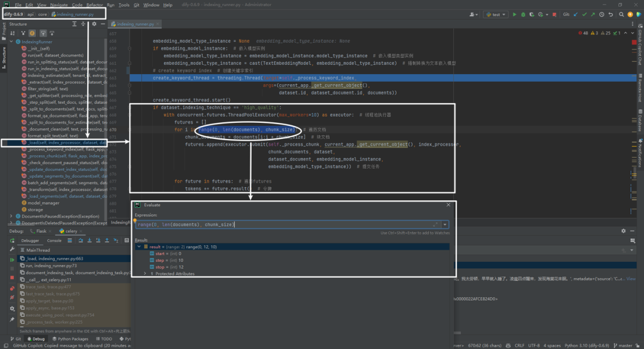Open Git history clock icon
Viewport: 644px width, 349px height.
pos(602,14)
